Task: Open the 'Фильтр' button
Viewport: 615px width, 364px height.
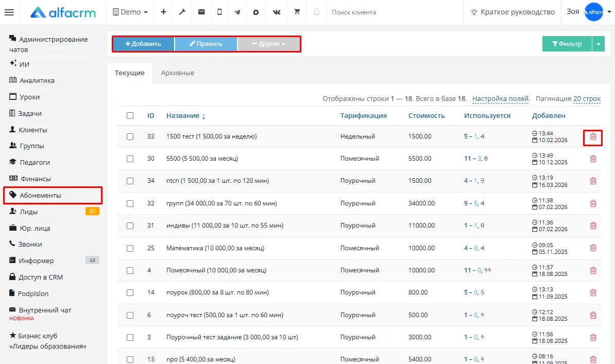Action: tap(567, 44)
